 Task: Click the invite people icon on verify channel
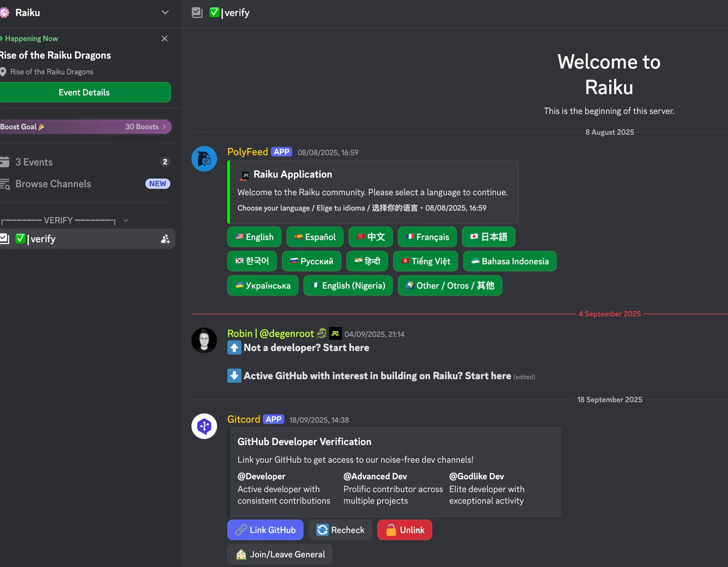(x=165, y=239)
